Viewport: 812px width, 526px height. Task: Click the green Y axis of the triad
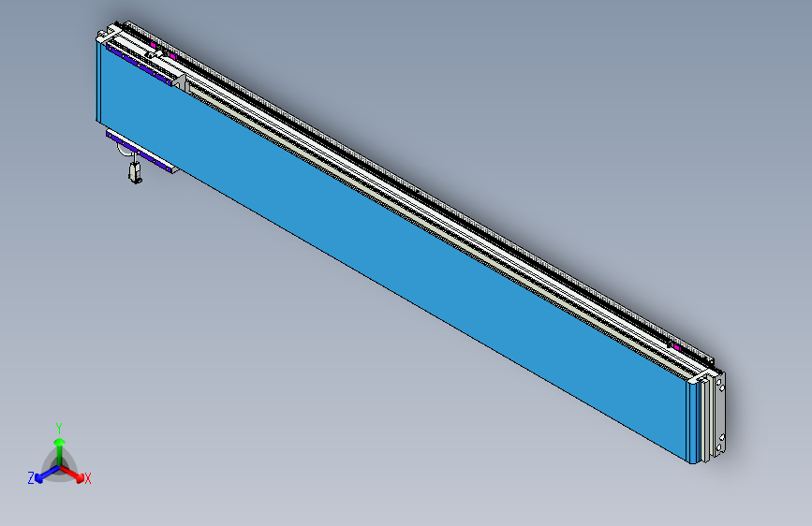(60, 452)
